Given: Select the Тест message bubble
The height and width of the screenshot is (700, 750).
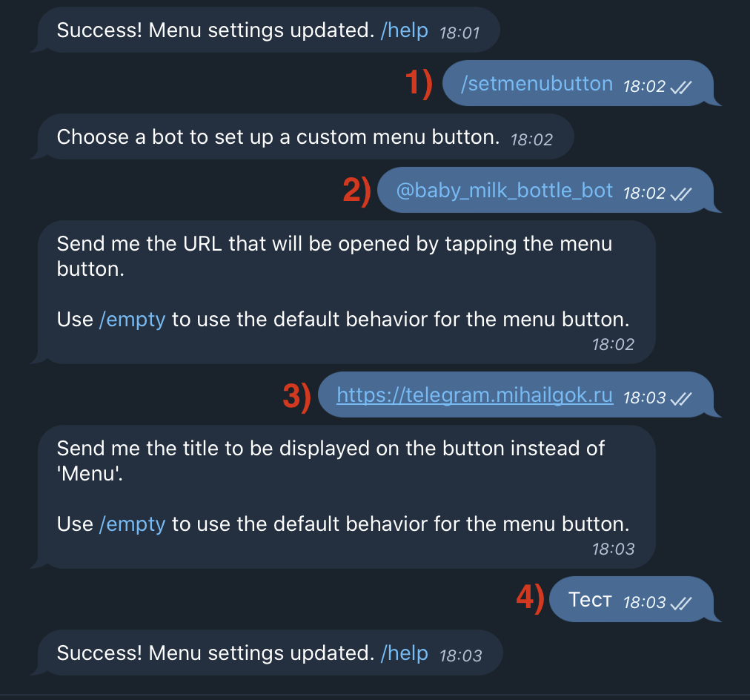Looking at the screenshot, I should point(631,599).
